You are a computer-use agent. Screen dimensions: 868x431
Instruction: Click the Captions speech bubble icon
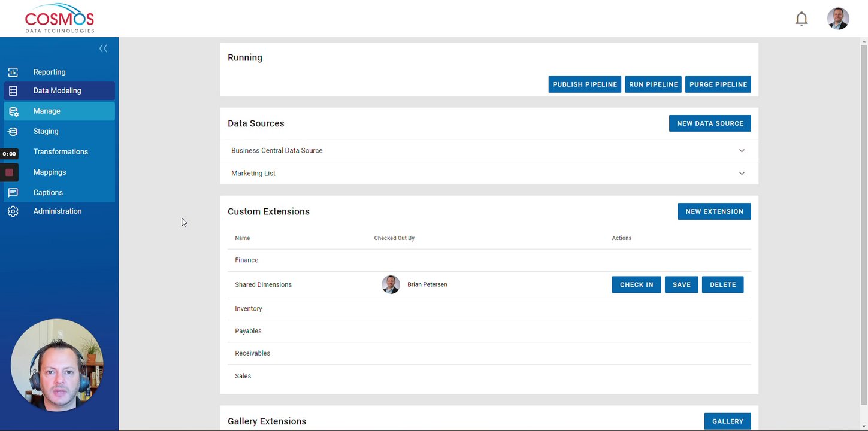(13, 193)
